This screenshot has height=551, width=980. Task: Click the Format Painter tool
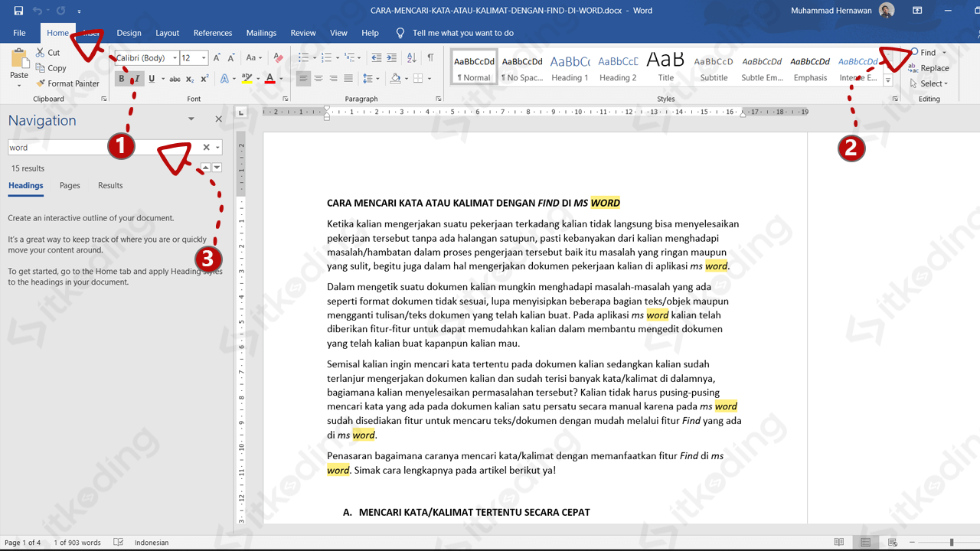click(x=67, y=83)
